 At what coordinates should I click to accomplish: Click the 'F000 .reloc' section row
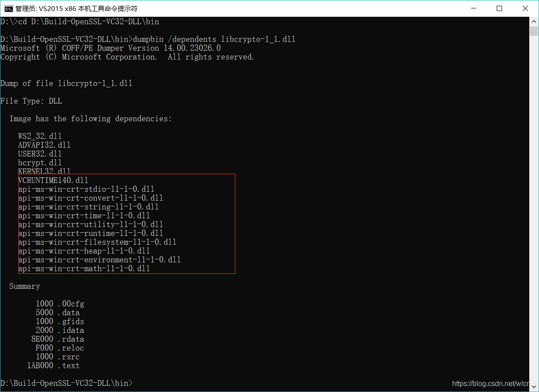[x=60, y=348]
